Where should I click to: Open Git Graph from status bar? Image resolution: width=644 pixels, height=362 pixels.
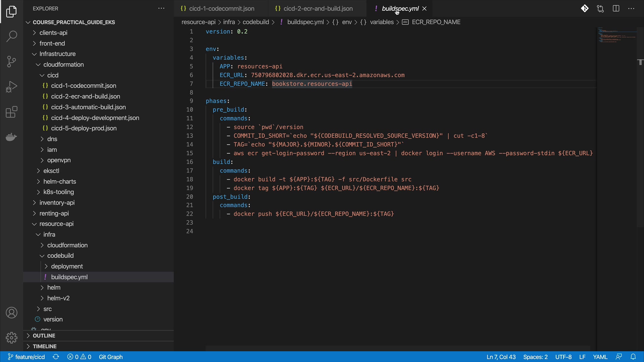(111, 357)
